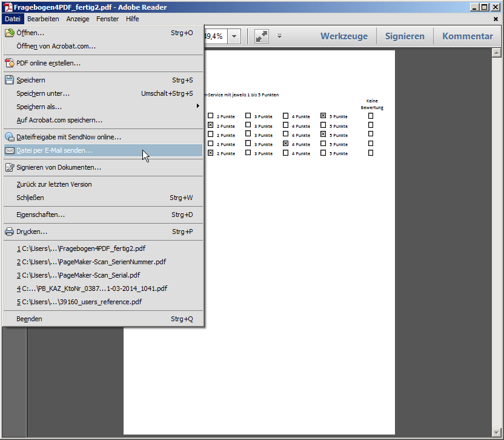Screen dimensions: 504x440
Task: Check 3 Punkte in the fourth form row
Action: (248, 144)
